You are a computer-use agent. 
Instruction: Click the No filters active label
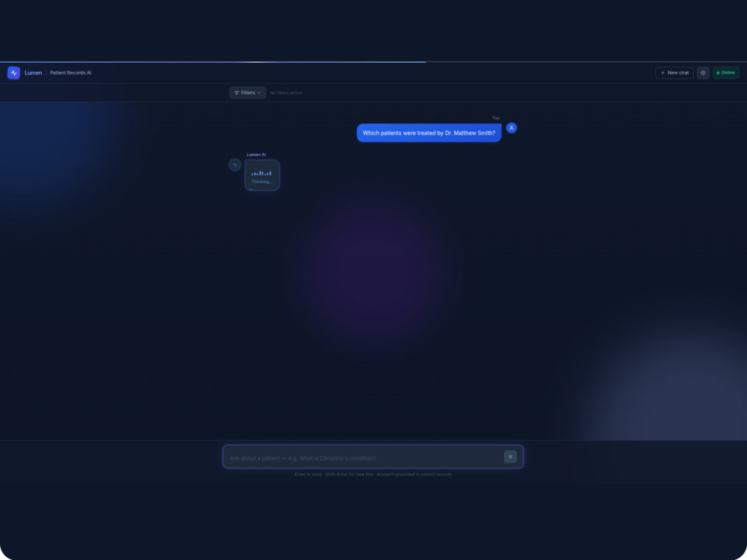pyautogui.click(x=286, y=93)
